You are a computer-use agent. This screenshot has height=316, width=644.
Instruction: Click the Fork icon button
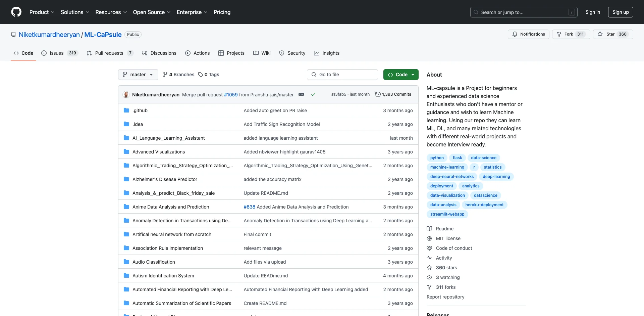[x=559, y=34]
